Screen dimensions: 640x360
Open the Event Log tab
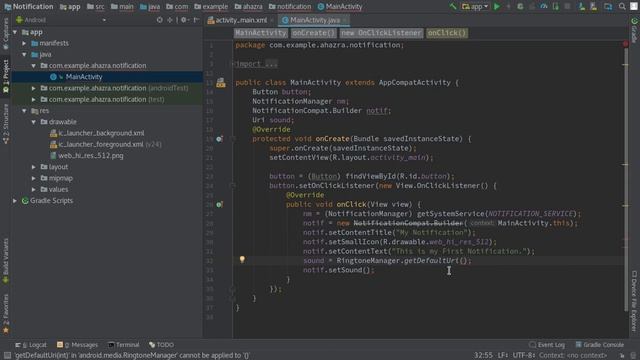(547, 345)
